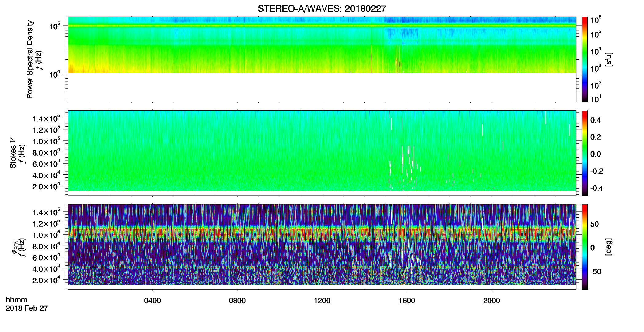Click the -0.4 label on Stokes colorbar
This screenshot has width=644, height=332.
pos(597,188)
